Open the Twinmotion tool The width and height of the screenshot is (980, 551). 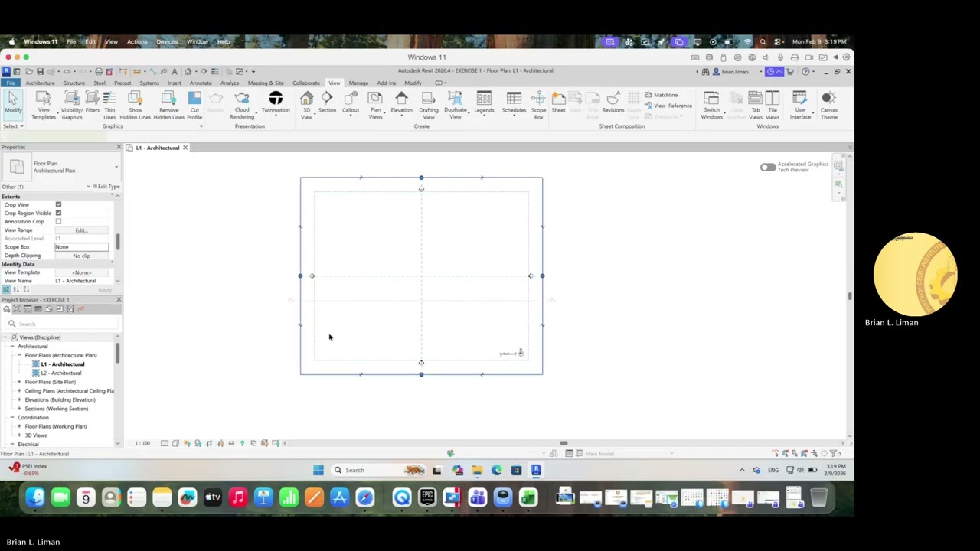tap(276, 103)
